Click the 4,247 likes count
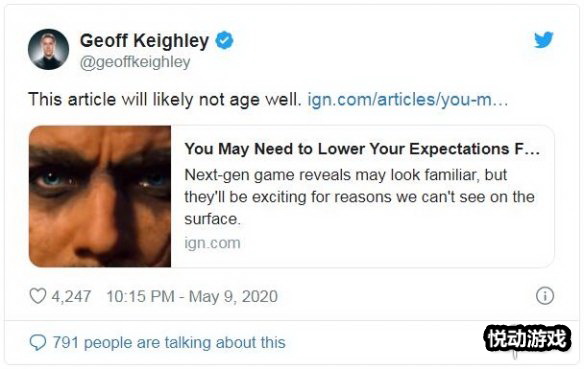Image resolution: width=584 pixels, height=369 pixels. 71,296
